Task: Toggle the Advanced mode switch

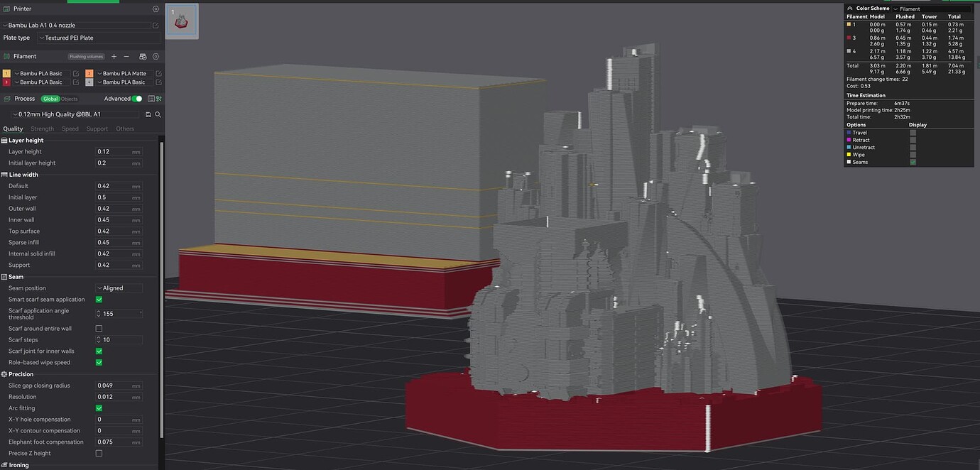Action: 137,99
